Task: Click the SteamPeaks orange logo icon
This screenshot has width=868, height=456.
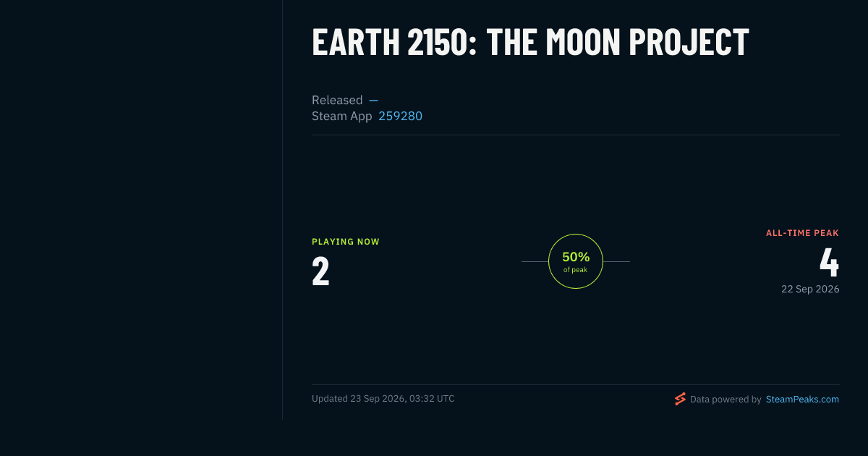Action: tap(680, 399)
